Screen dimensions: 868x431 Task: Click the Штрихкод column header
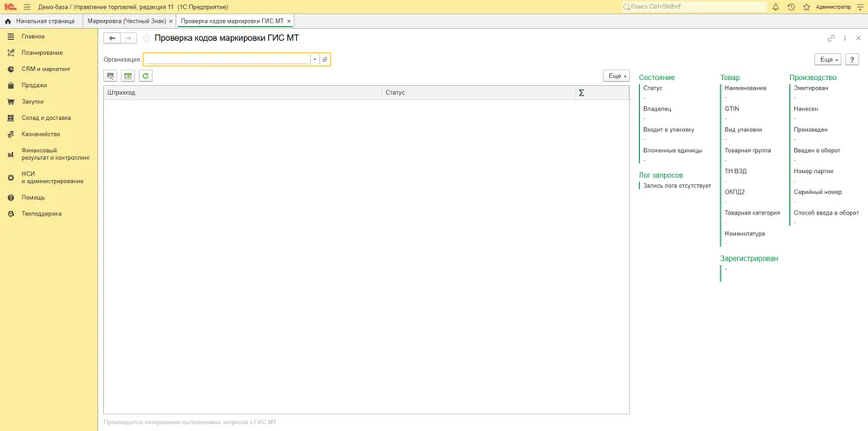[242, 92]
